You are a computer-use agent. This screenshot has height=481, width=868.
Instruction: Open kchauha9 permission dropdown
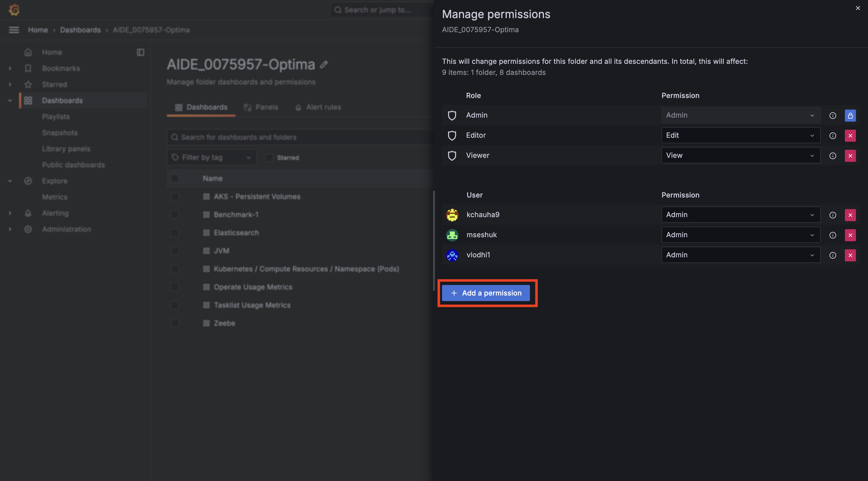pyautogui.click(x=741, y=215)
